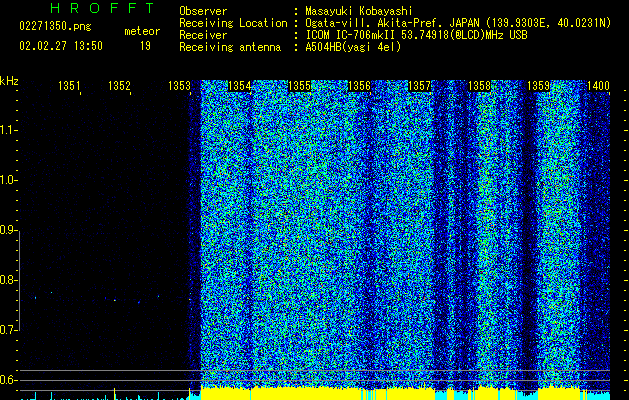Click the meteor count 19
629x400 pixels.
click(x=145, y=46)
